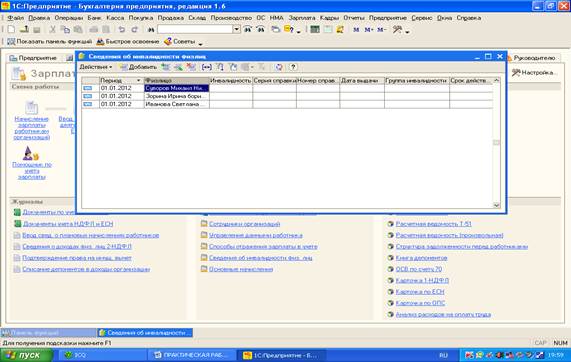Expand the search field dropdown arrow

[237, 29]
